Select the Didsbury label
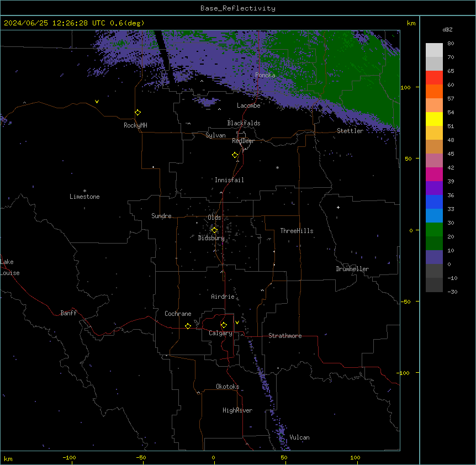The image size is (476, 465). tap(211, 238)
